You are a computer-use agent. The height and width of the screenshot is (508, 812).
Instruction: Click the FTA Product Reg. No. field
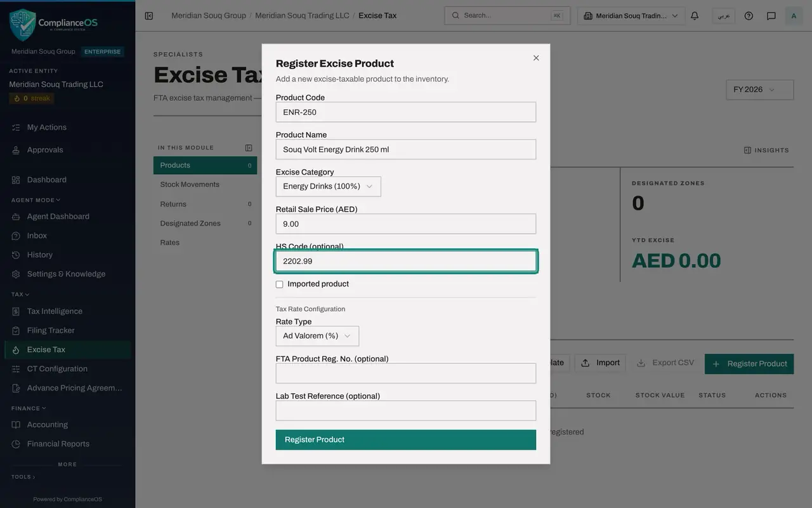tap(406, 373)
